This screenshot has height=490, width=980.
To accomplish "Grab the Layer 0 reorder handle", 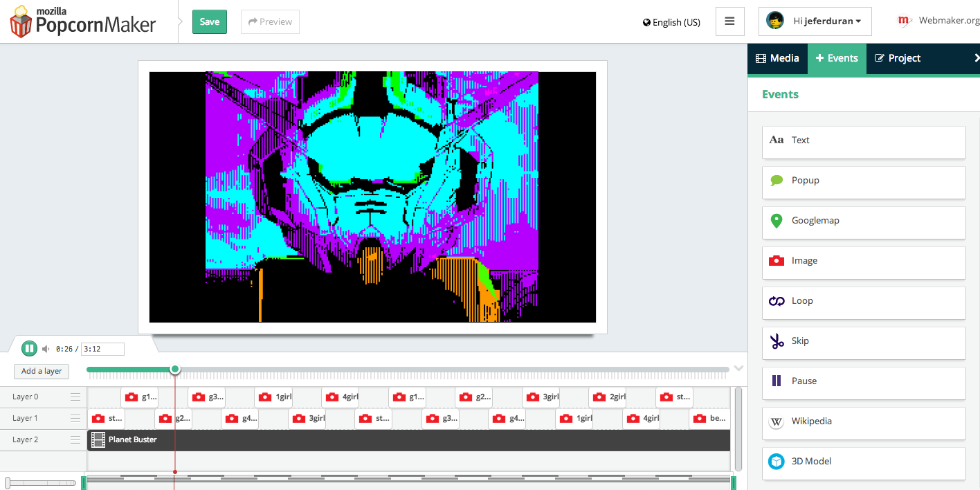I will [75, 397].
